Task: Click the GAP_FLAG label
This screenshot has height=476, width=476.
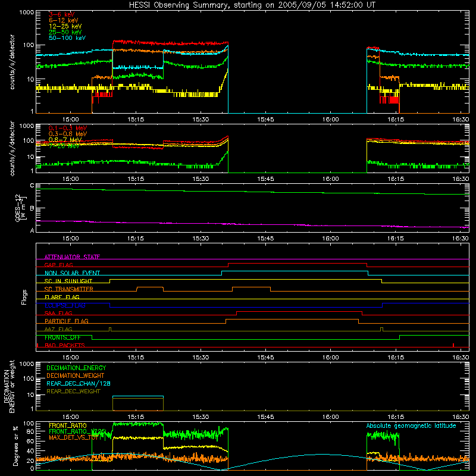Action: (x=58, y=265)
